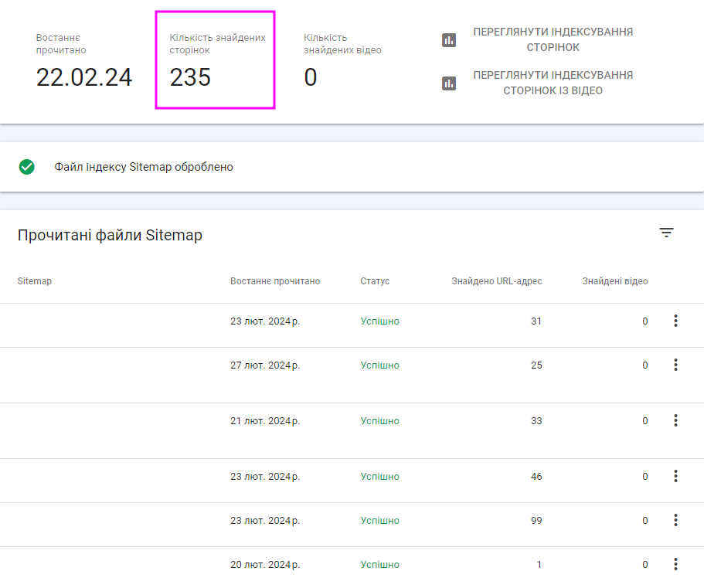The width and height of the screenshot is (704, 588).
Task: Open three-dot menu for row with 25 URLs
Action: click(675, 365)
